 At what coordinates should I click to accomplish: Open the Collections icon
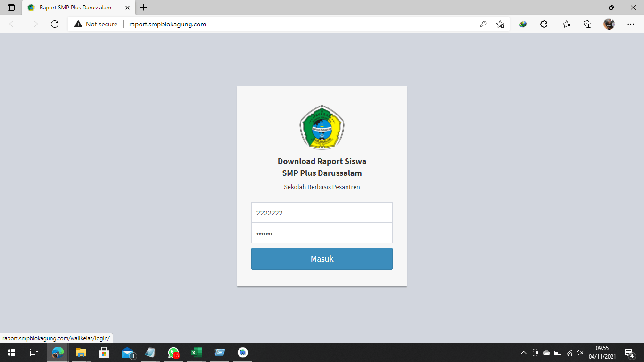[587, 24]
